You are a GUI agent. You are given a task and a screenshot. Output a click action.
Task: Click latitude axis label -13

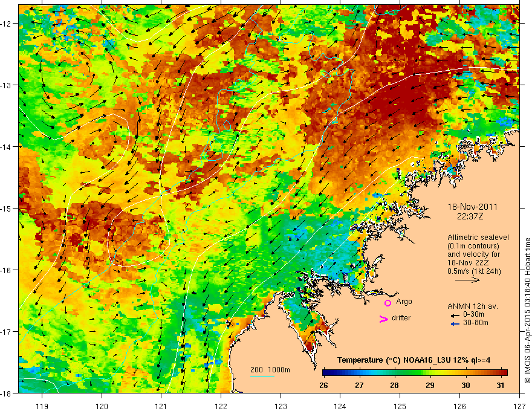7,85
